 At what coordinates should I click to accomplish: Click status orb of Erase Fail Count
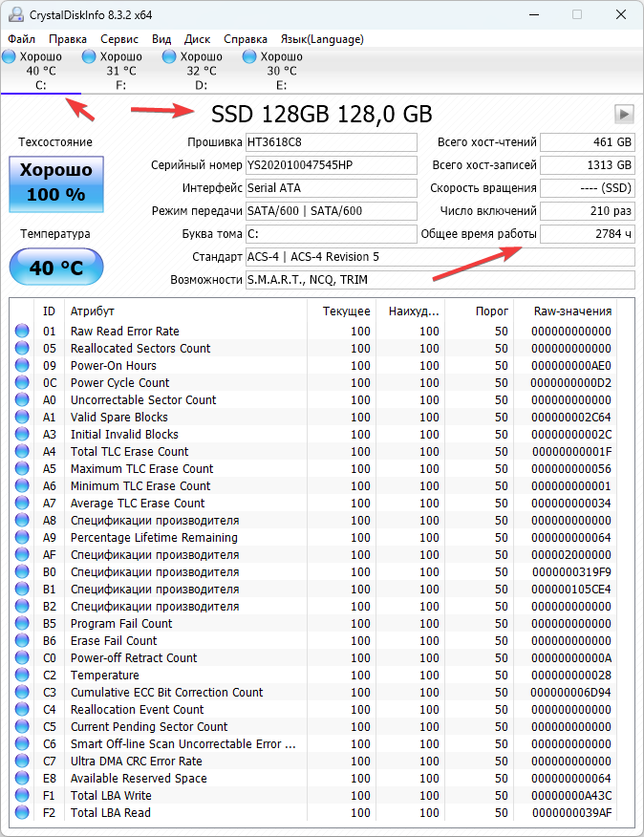coord(22,640)
